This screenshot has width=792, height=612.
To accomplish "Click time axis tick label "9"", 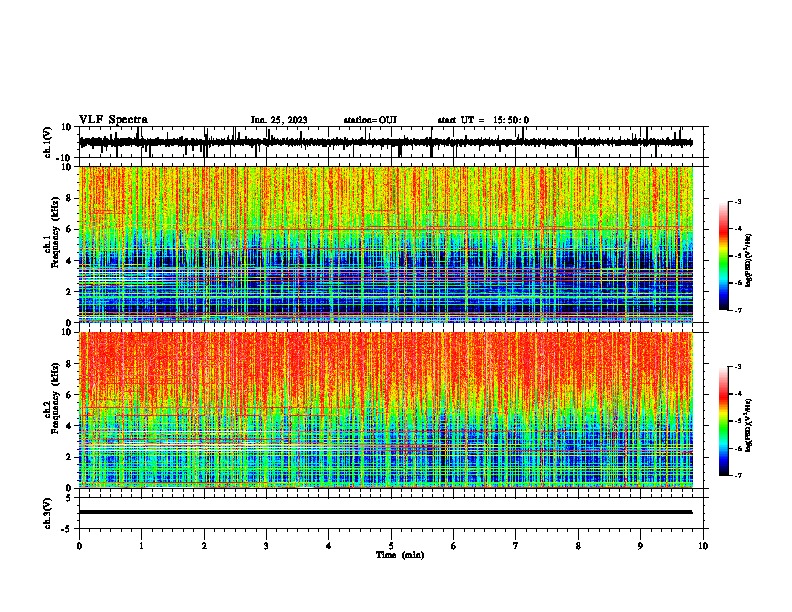I will [640, 546].
